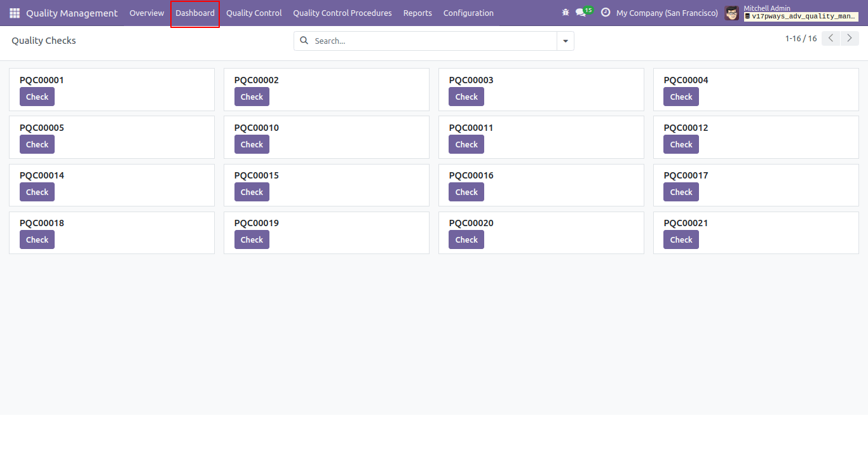Open the Reports menu
The height and width of the screenshot is (472, 868).
(x=417, y=13)
